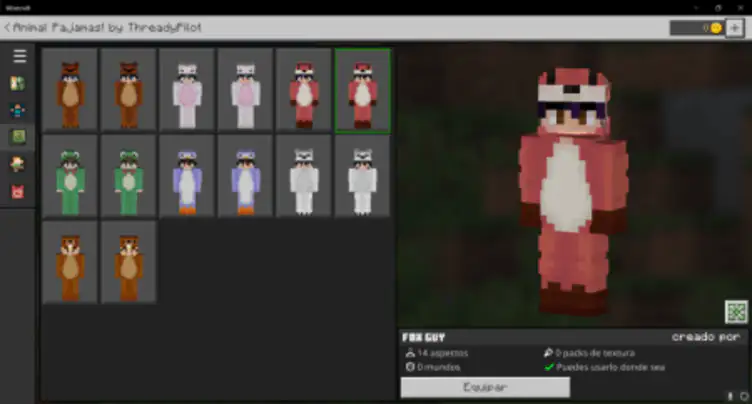Image resolution: width=752 pixels, height=404 pixels.
Task: Pick the second green frog pajama skin
Action: 129,176
